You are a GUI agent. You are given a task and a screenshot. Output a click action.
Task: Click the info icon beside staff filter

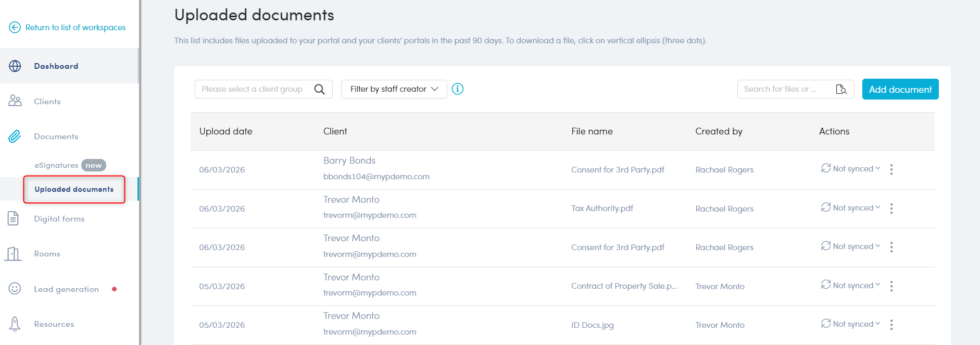coord(457,89)
